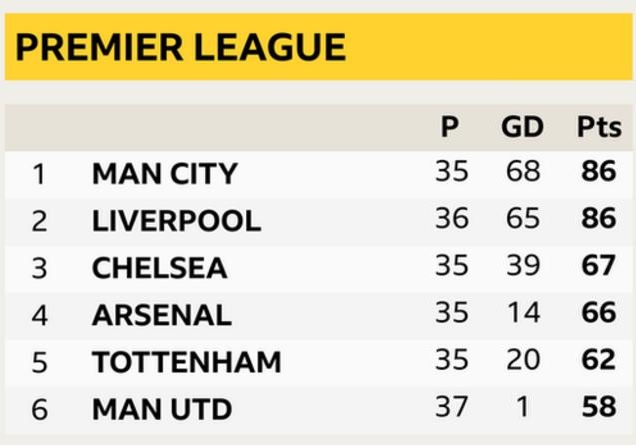Click Chelsea's 67 points value

(598, 266)
